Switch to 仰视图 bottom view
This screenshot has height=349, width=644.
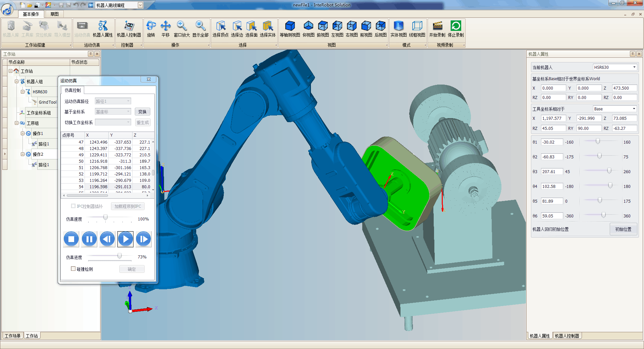click(x=309, y=29)
